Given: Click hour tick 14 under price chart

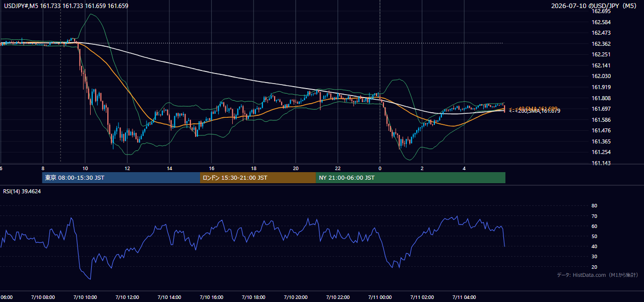Looking at the screenshot, I should pyautogui.click(x=170, y=169).
